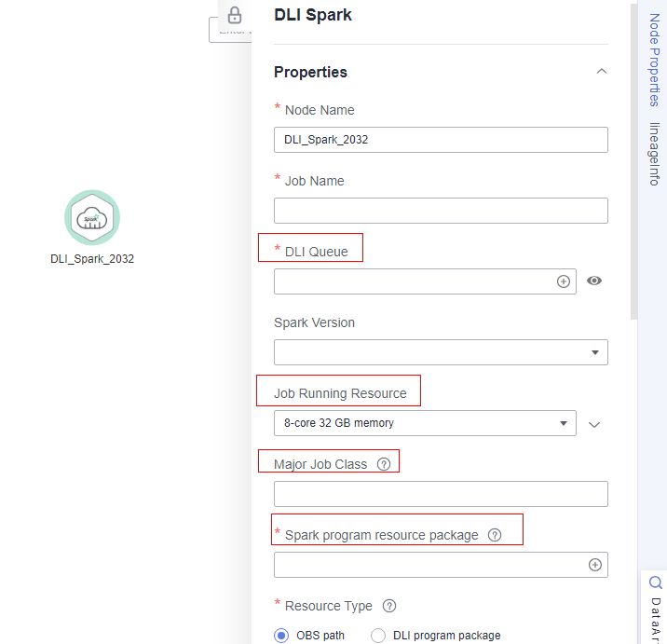Open the Job Running Resource dropdown
Viewport: 667px width, 644px height.
click(x=425, y=423)
